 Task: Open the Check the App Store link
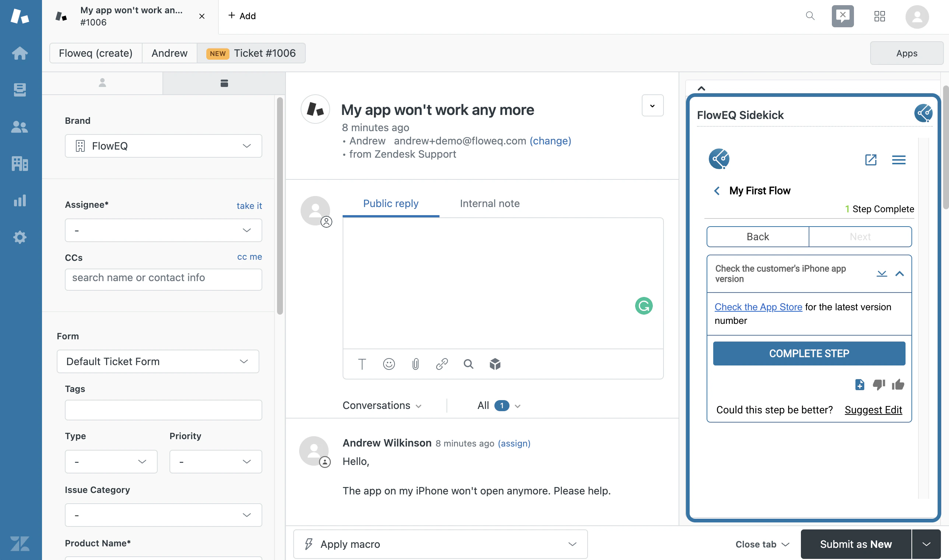tap(758, 307)
